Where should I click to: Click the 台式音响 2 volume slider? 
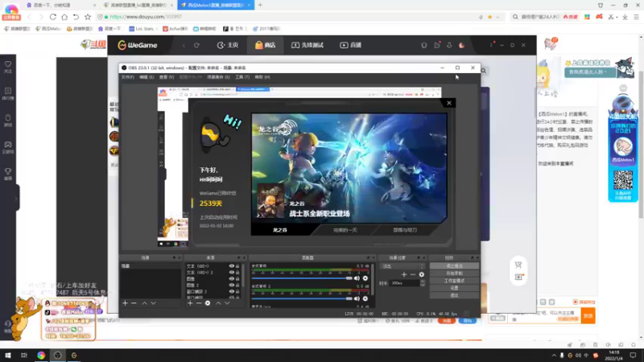point(302,298)
